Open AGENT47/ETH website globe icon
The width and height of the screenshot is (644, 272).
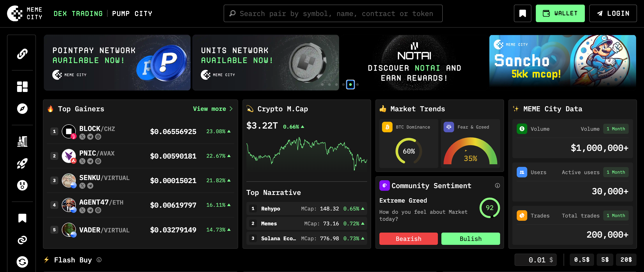tap(98, 210)
